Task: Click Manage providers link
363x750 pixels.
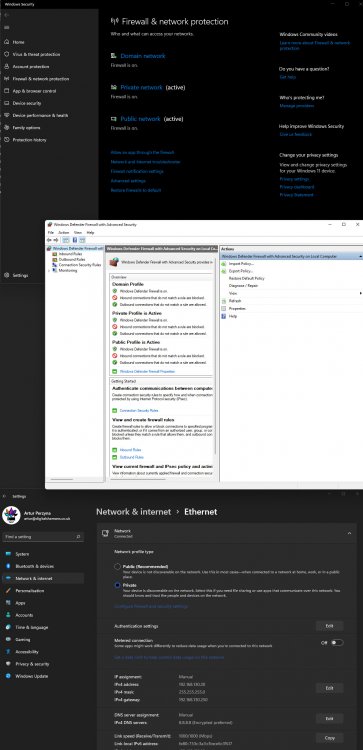Action: [297, 106]
